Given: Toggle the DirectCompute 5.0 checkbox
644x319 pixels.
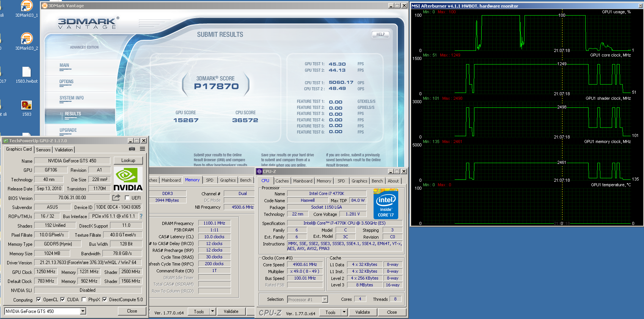Looking at the screenshot, I should (105, 300).
